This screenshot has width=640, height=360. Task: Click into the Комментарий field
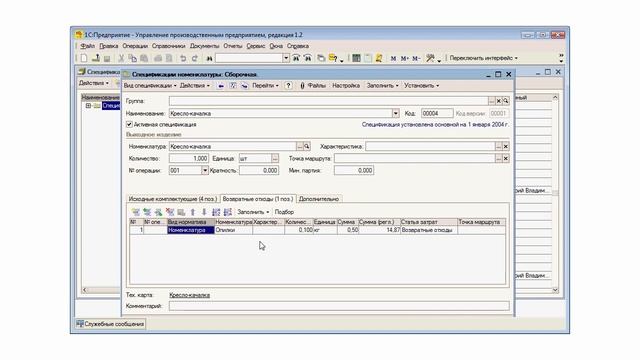click(x=339, y=306)
